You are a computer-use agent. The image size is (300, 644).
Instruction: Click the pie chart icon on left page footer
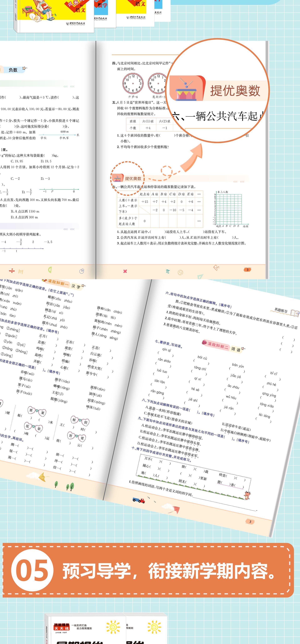(x=82, y=271)
